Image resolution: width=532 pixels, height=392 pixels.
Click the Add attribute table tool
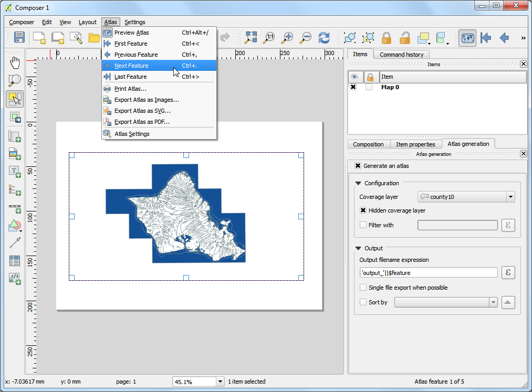click(15, 260)
